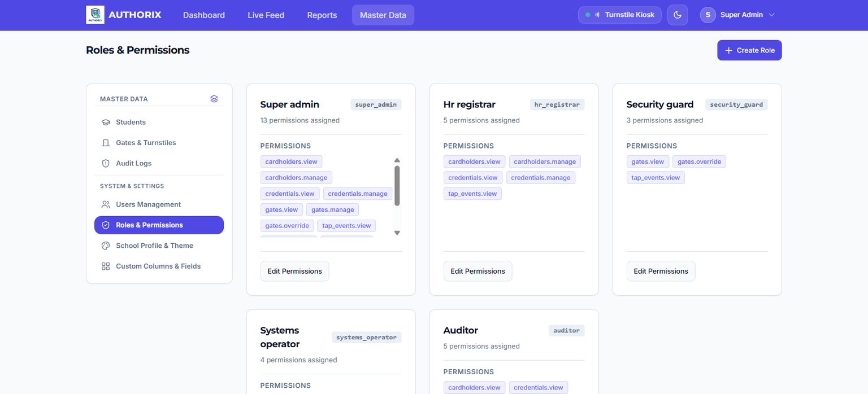868x394 pixels.
Task: Click the hr_registrar role code badge
Action: click(557, 104)
